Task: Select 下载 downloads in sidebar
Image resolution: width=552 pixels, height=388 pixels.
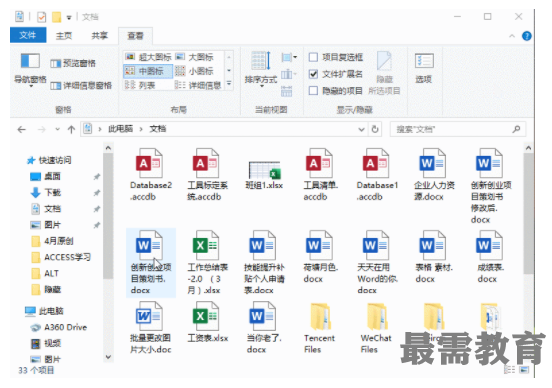Action: (x=52, y=192)
